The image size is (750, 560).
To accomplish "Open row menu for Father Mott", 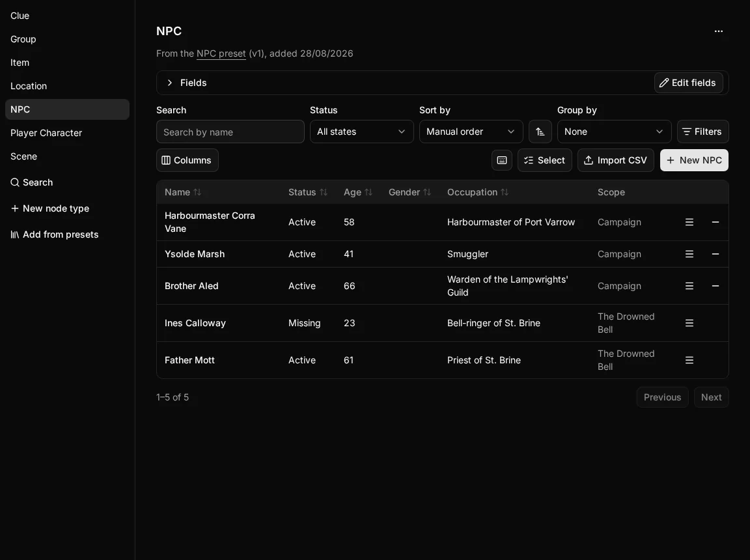I will pos(689,360).
